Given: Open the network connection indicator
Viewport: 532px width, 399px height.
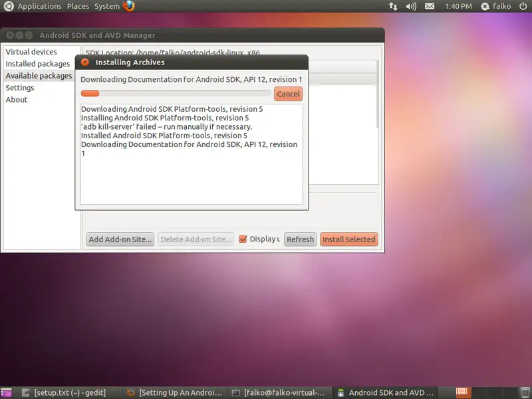Looking at the screenshot, I should pos(393,6).
